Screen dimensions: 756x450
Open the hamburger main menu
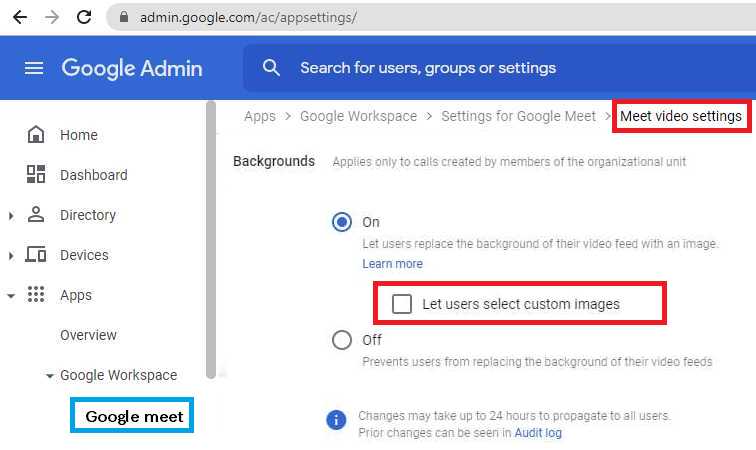pyautogui.click(x=34, y=68)
